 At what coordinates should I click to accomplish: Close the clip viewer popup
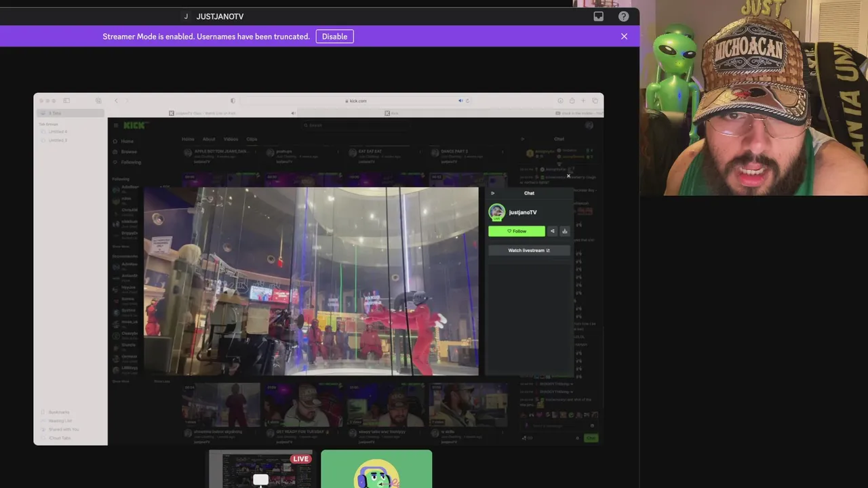568,176
